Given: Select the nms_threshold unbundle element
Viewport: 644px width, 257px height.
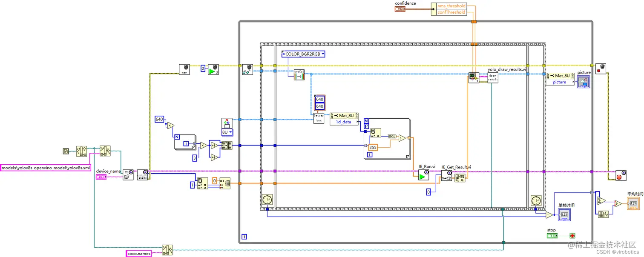Looking at the screenshot, I should coord(451,6).
